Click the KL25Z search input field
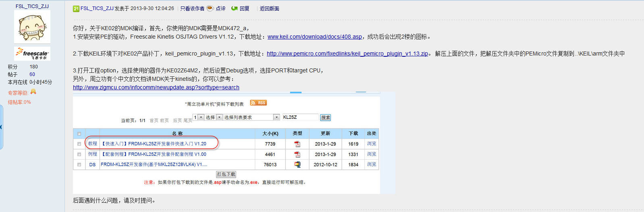 (x=300, y=117)
